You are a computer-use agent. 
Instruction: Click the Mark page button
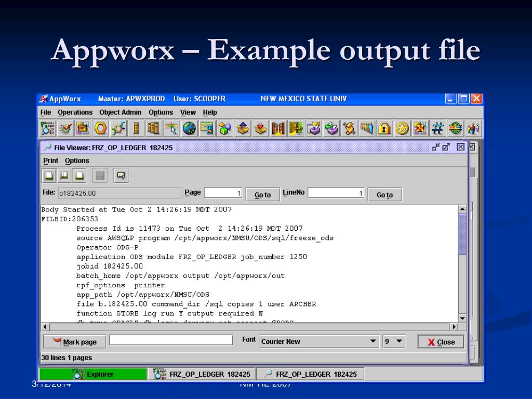(75, 342)
